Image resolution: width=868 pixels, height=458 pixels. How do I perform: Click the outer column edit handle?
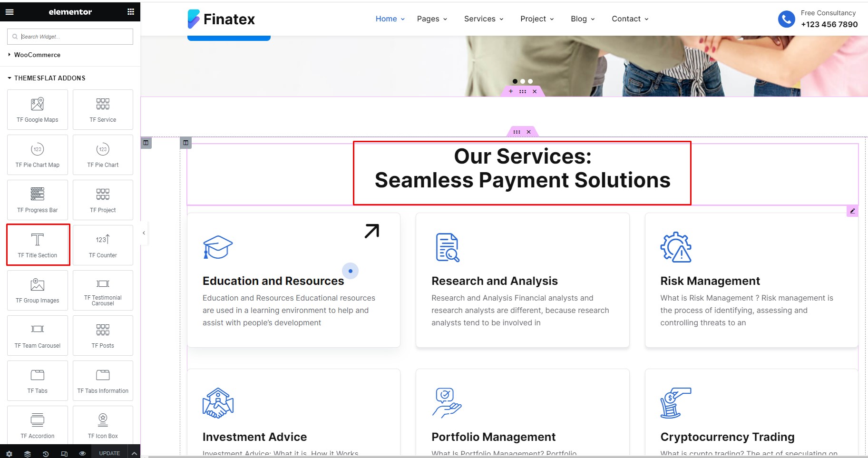(x=146, y=143)
